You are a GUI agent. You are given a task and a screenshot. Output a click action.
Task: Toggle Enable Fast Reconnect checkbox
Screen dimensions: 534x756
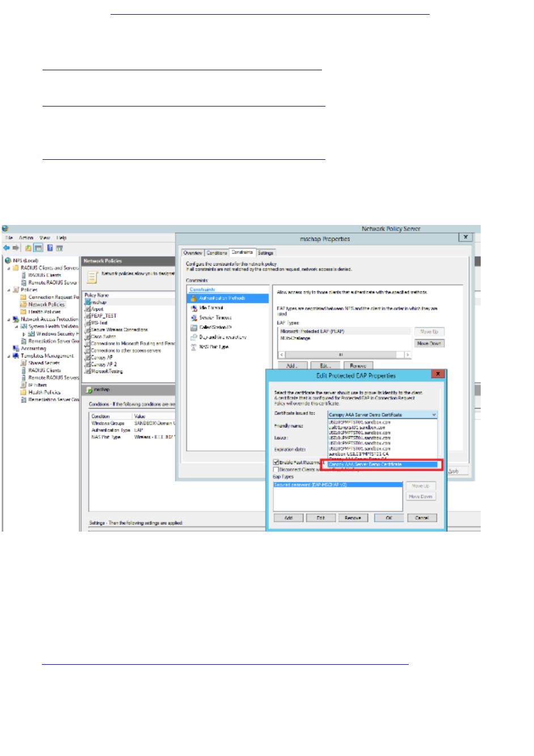point(277,462)
